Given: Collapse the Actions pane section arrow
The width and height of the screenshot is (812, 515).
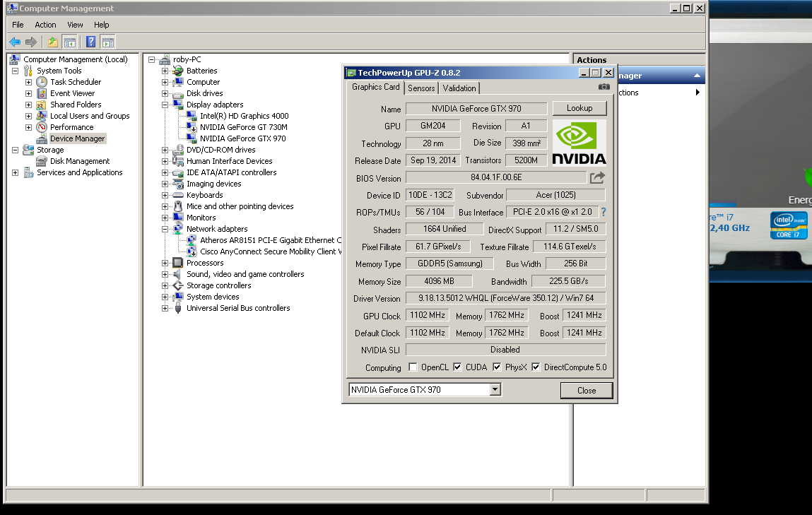Looking at the screenshot, I should coord(697,76).
